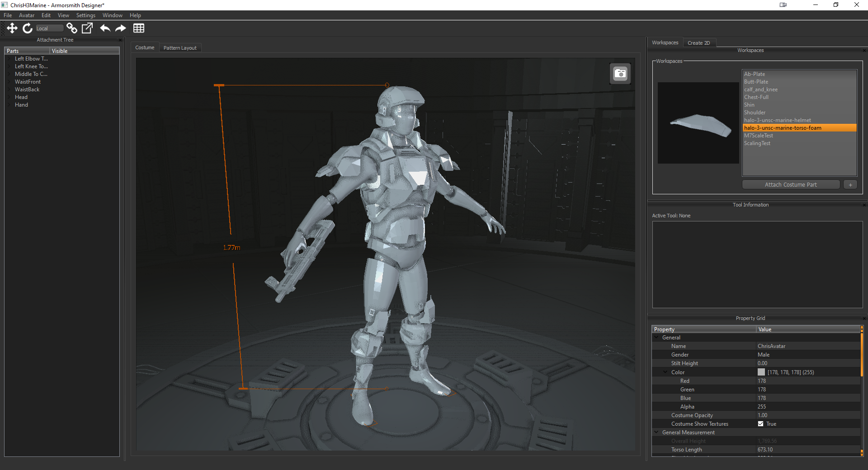Viewport: 868px width, 470px height.
Task: Select Shoulder workspace
Action: 800,113
